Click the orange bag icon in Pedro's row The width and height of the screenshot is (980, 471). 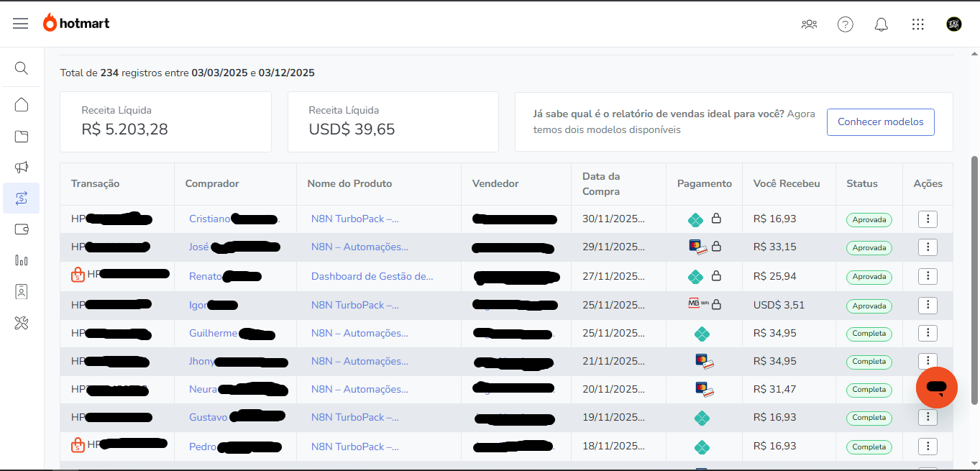click(78, 446)
